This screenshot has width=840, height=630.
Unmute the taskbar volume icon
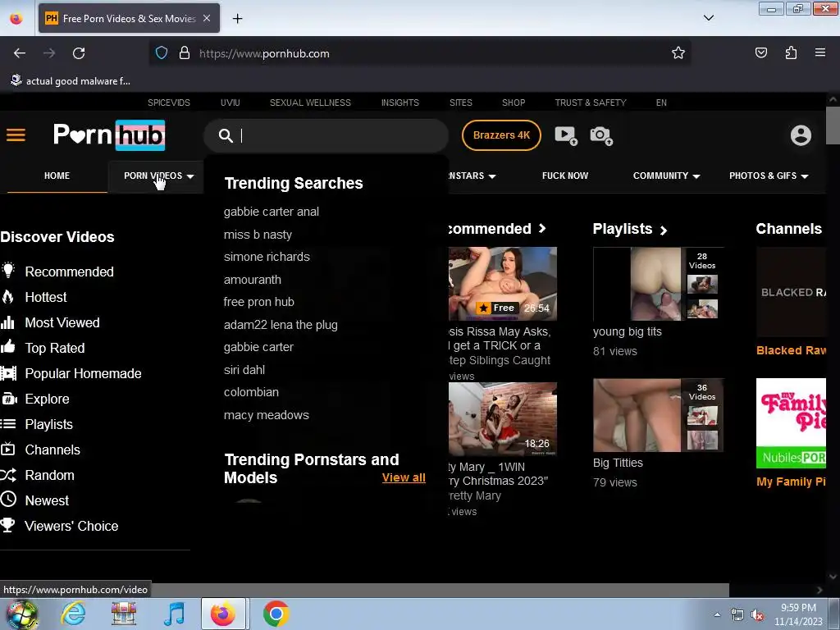point(757,615)
